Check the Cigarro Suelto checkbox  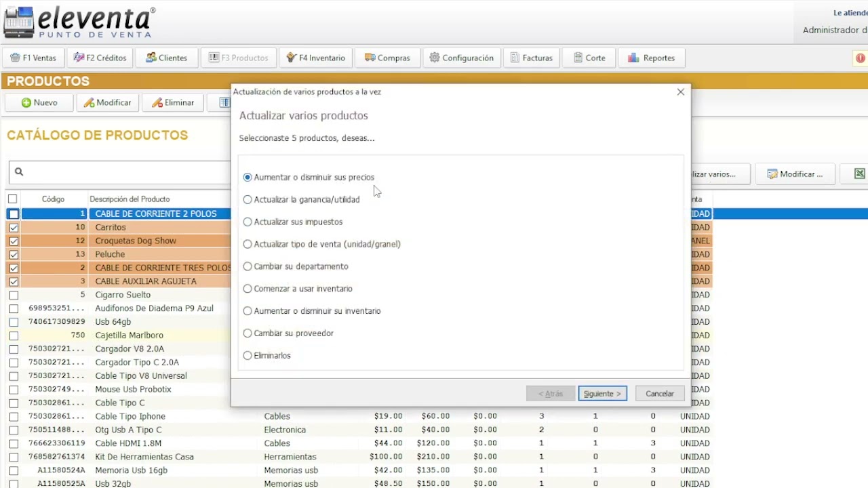click(14, 296)
